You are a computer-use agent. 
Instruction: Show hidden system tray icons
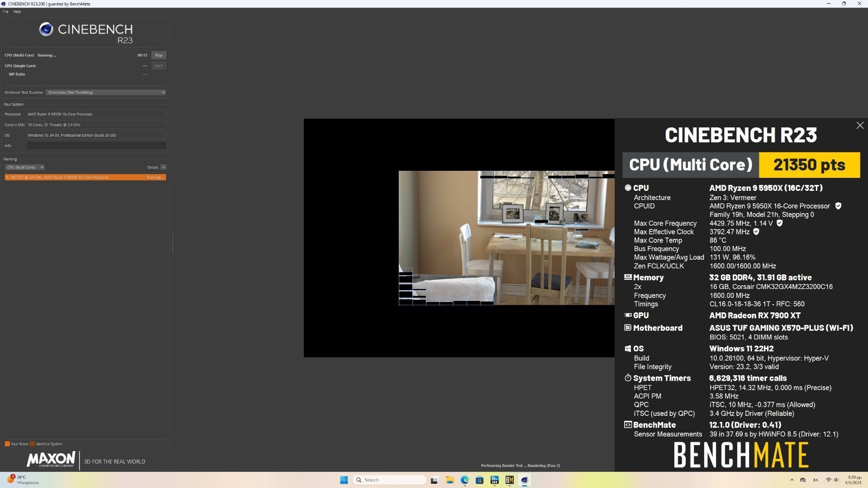792,480
